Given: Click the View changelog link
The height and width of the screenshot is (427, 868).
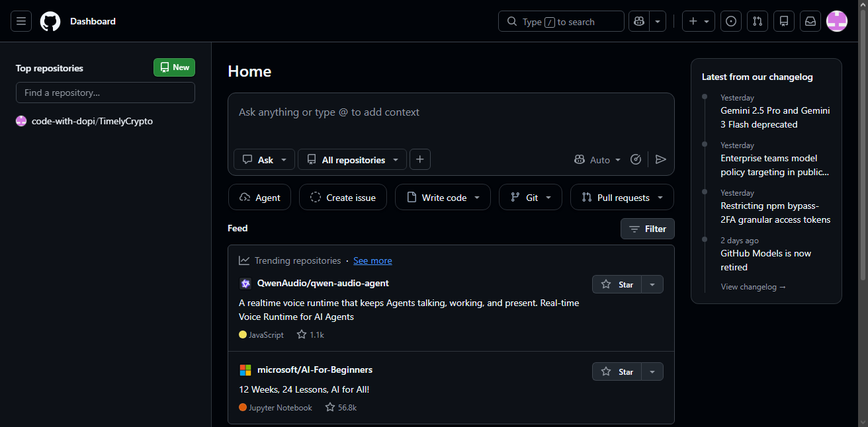Looking at the screenshot, I should coord(754,287).
